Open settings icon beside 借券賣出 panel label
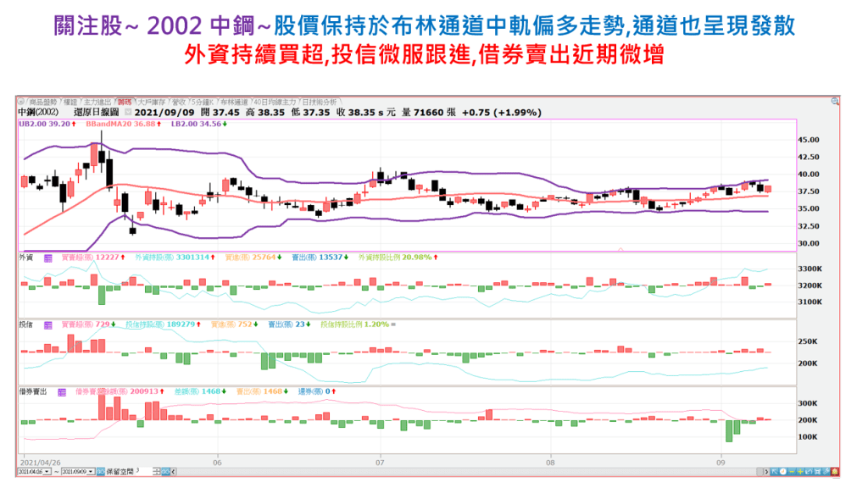 pyautogui.click(x=62, y=392)
